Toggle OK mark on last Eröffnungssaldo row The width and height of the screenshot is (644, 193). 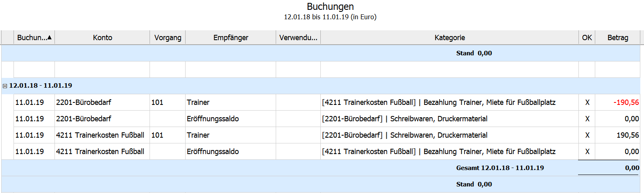(587, 152)
